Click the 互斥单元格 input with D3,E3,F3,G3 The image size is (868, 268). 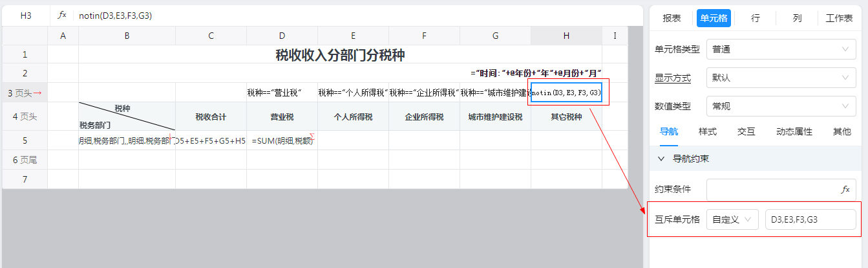pos(810,219)
